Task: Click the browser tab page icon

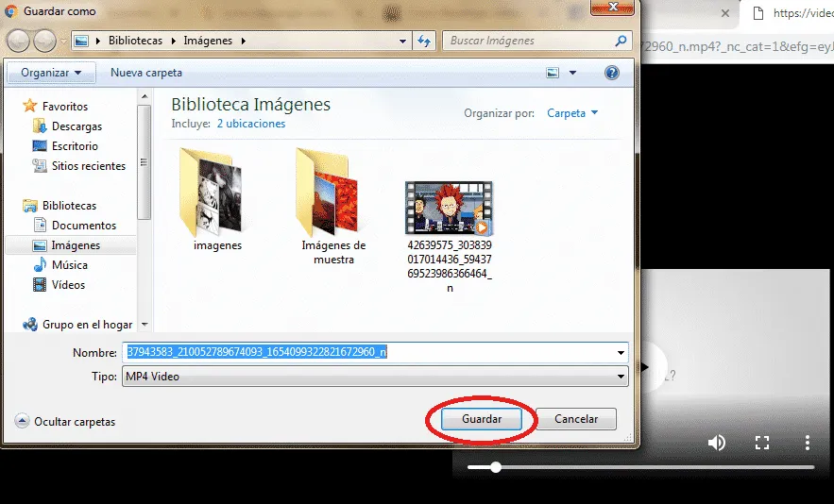Action: point(757,13)
